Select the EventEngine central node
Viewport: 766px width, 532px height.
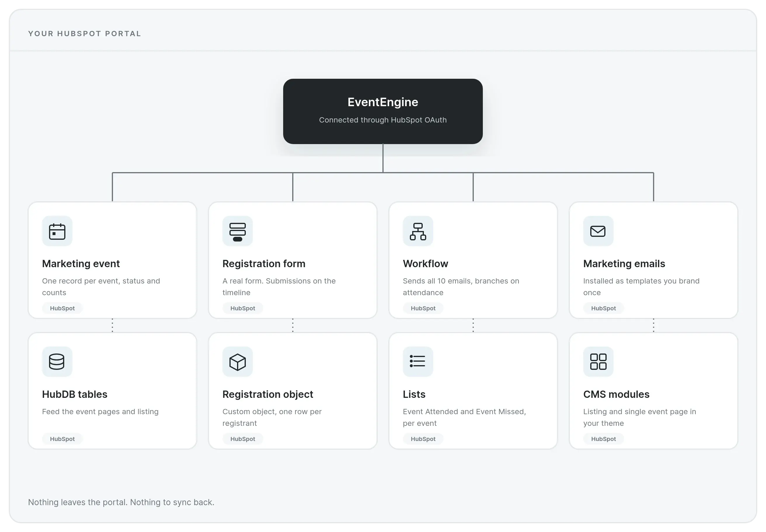pos(383,111)
